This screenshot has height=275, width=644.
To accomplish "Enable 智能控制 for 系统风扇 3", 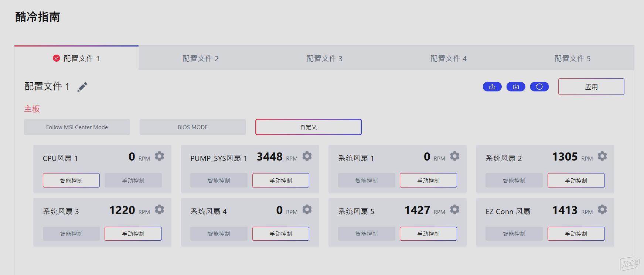I will click(71, 234).
